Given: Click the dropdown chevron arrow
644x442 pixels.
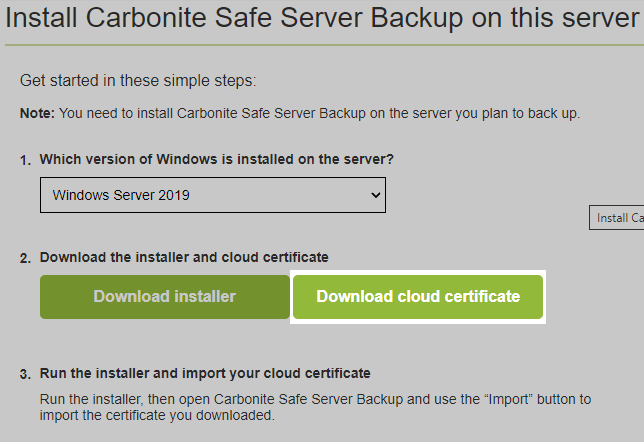Looking at the screenshot, I should coord(376,195).
